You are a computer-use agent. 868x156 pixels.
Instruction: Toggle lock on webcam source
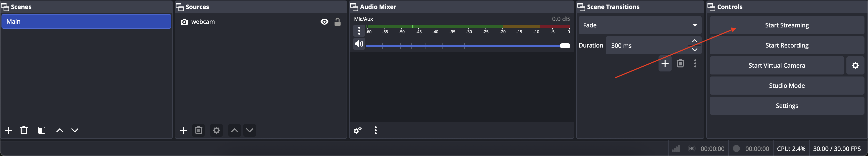[337, 22]
